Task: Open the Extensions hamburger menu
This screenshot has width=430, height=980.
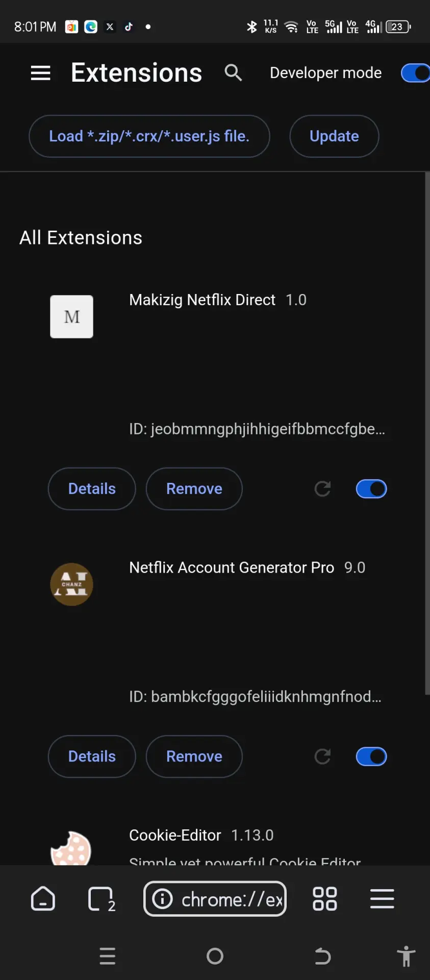Action: [x=40, y=73]
